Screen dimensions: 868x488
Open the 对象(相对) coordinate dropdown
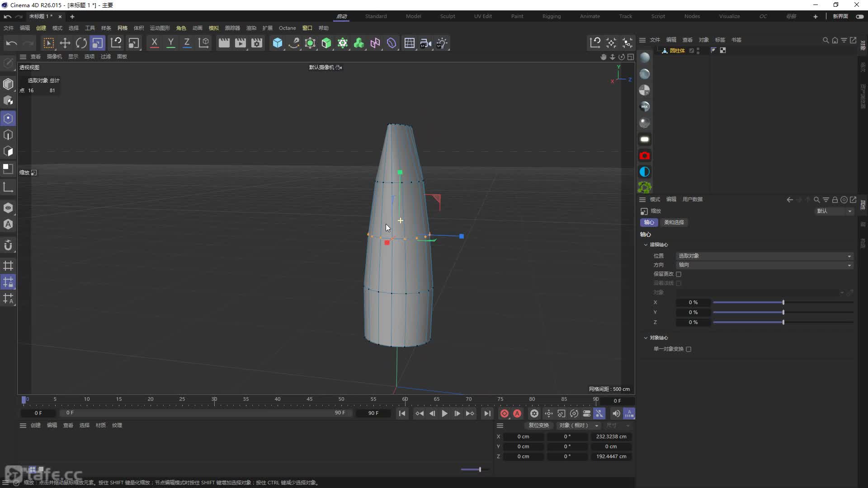578,425
